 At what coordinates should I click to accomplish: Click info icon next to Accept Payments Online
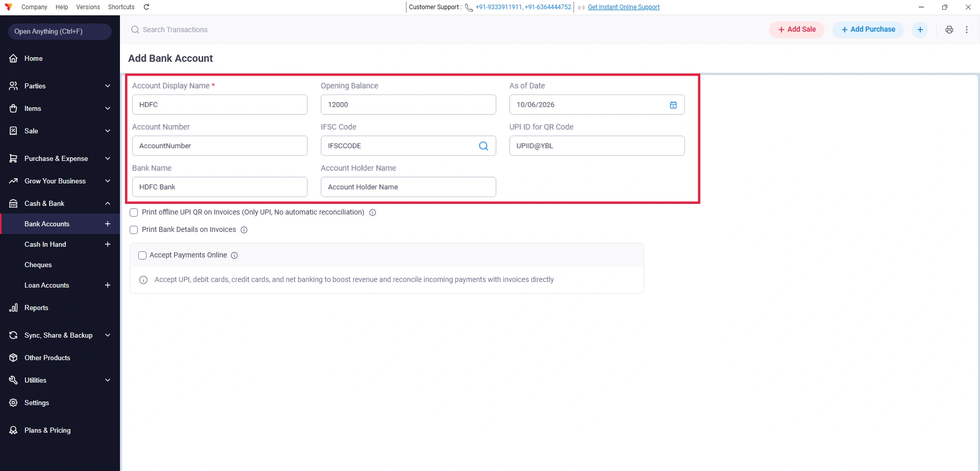tap(234, 255)
